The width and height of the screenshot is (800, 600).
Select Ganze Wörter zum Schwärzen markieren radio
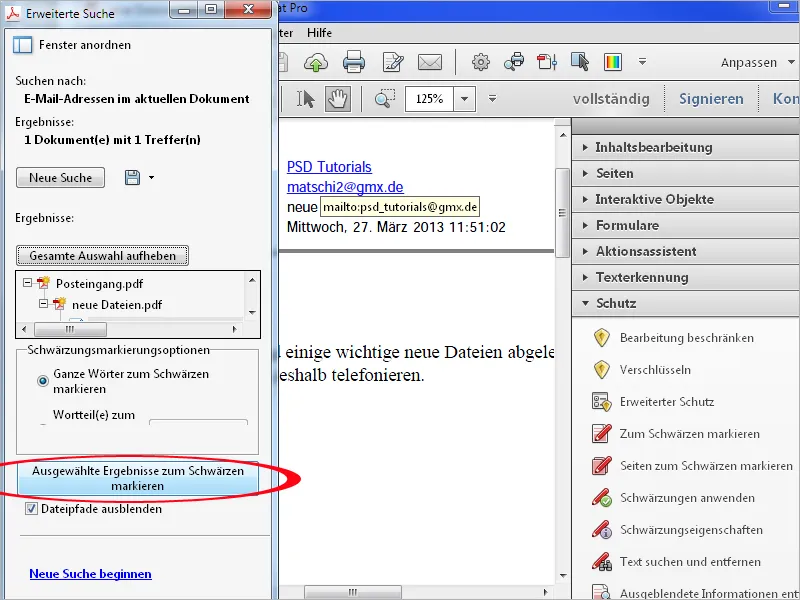click(43, 381)
